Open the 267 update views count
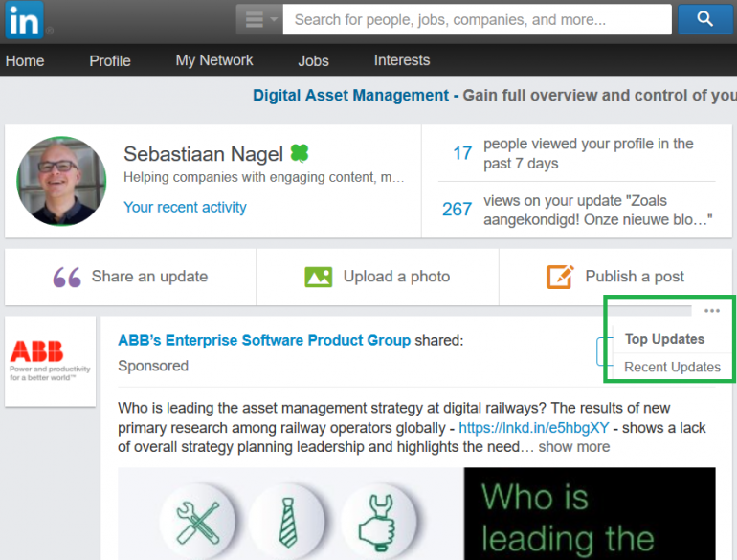 pyautogui.click(x=457, y=210)
